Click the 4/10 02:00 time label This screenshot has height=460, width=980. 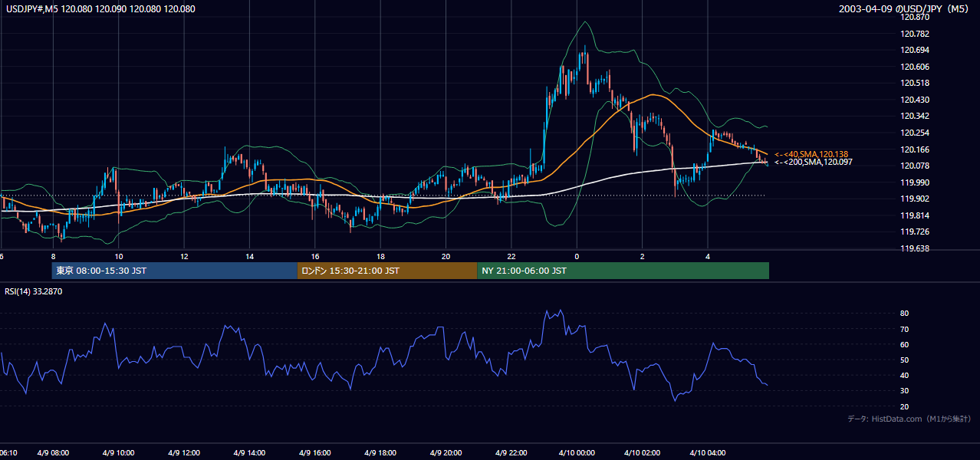[x=642, y=453]
